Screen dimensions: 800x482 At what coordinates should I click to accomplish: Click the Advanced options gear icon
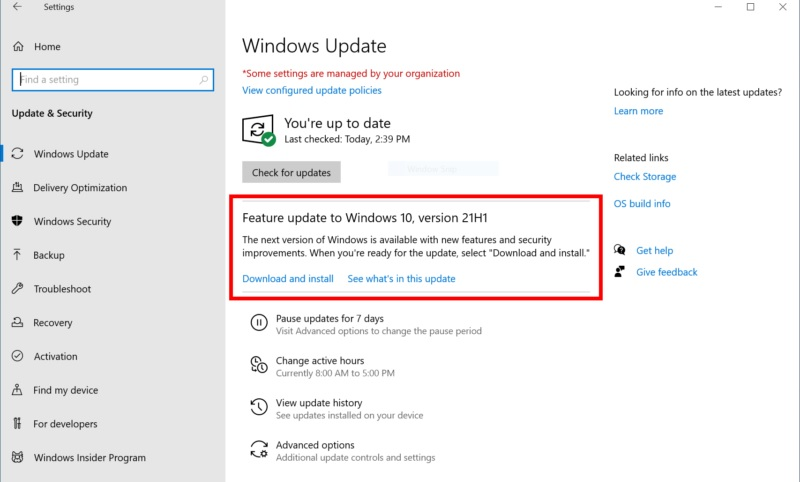[259, 449]
